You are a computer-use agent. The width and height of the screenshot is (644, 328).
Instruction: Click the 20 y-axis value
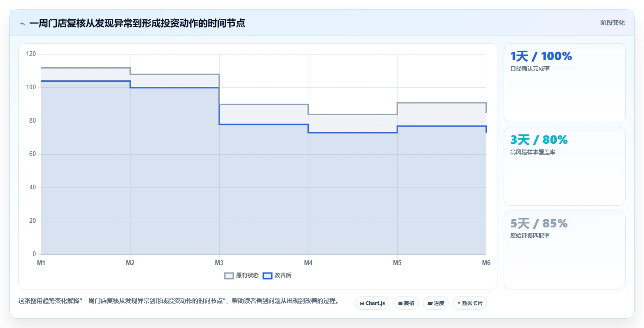click(x=32, y=221)
